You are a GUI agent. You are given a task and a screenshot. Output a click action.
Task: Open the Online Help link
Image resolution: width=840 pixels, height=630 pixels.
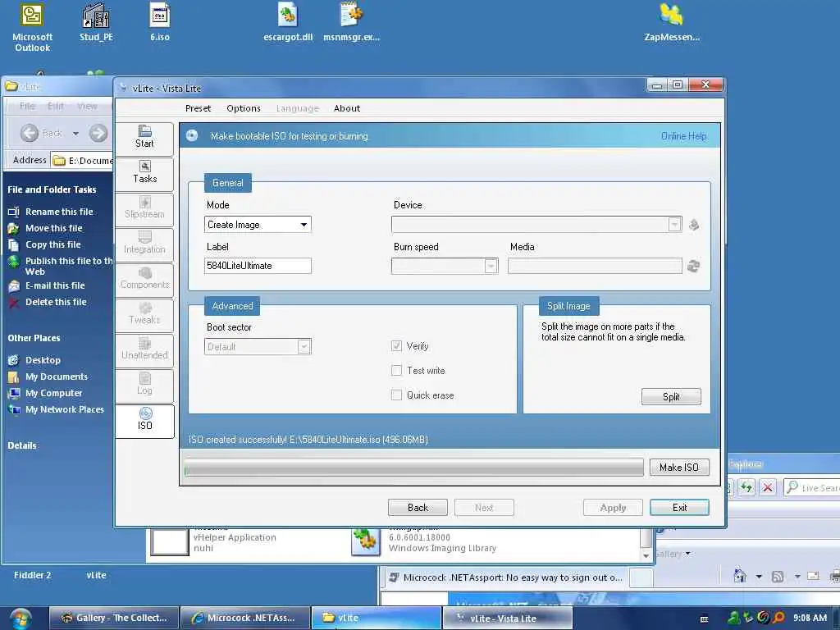683,136
